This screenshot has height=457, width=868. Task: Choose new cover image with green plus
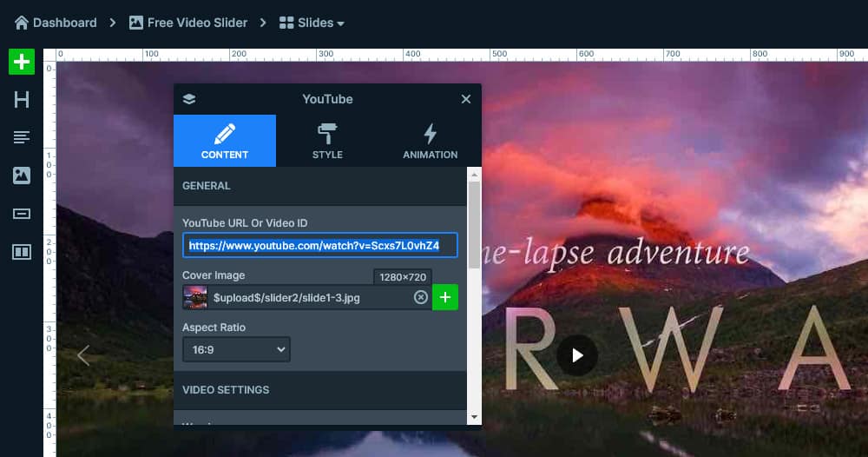445,297
